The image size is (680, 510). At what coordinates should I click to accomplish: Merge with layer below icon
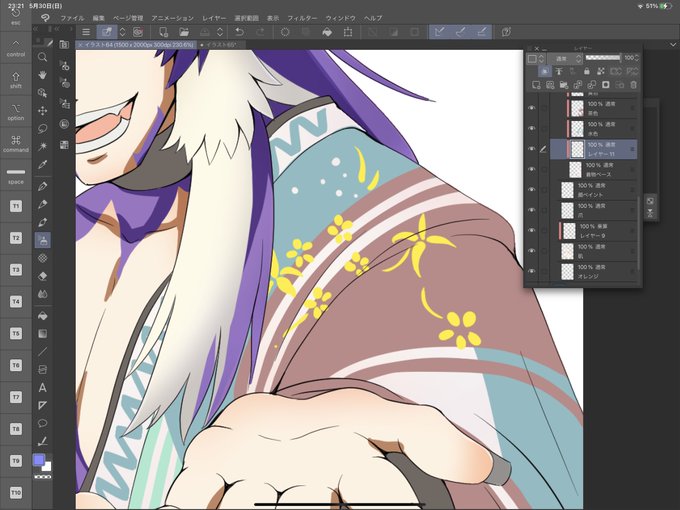[x=592, y=85]
